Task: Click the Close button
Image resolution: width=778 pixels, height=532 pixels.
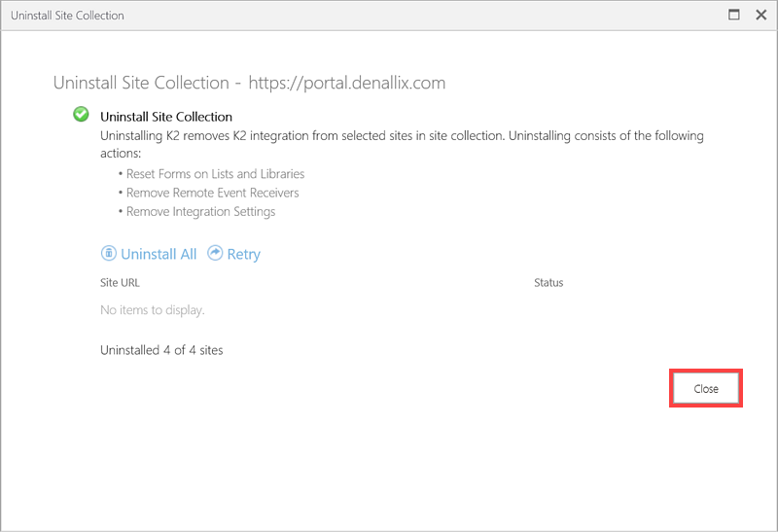Action: [x=706, y=388]
